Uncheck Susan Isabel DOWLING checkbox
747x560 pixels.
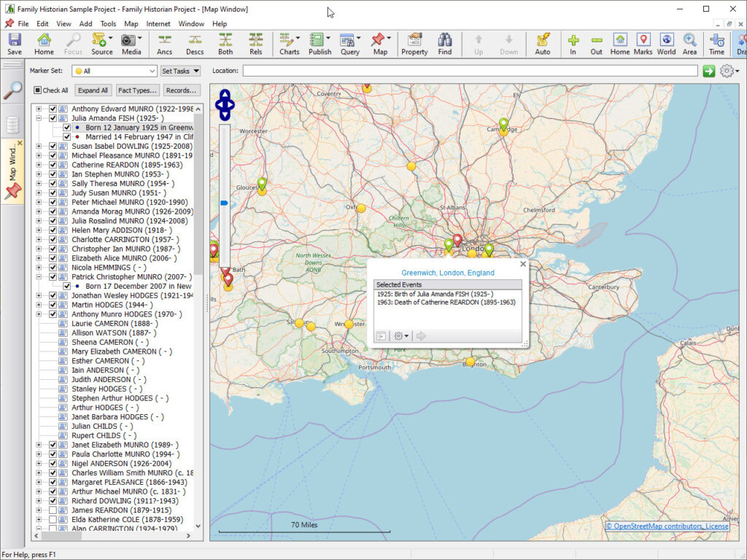53,146
